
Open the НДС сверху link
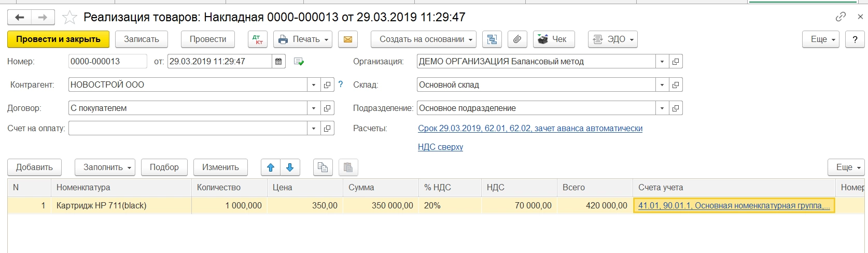coord(440,147)
